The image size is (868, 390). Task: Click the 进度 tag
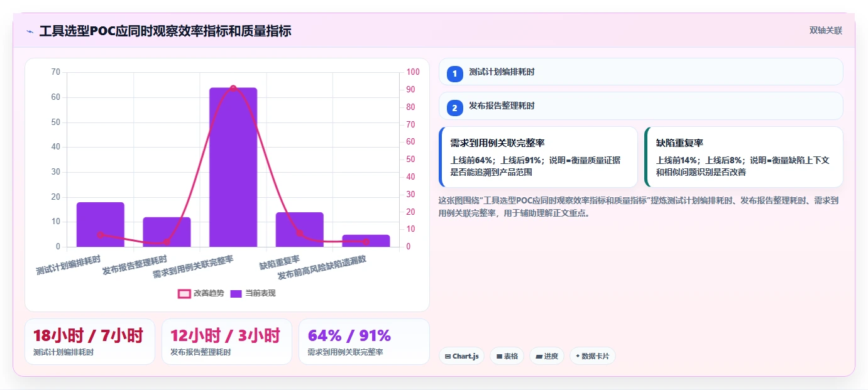tap(546, 356)
